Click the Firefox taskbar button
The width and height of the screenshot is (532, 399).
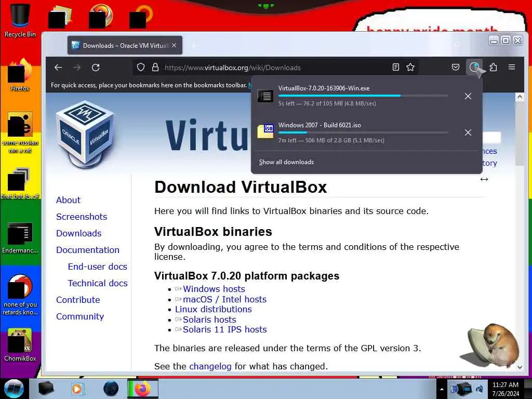pos(143,389)
